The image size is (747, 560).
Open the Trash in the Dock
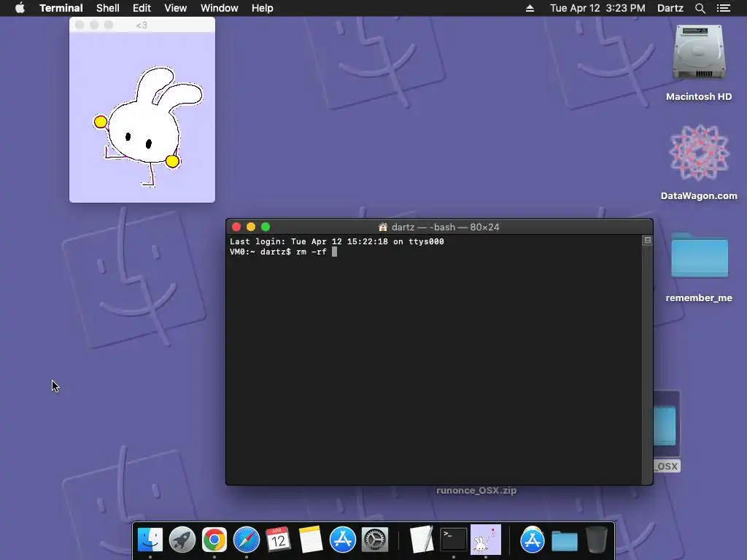point(597,540)
